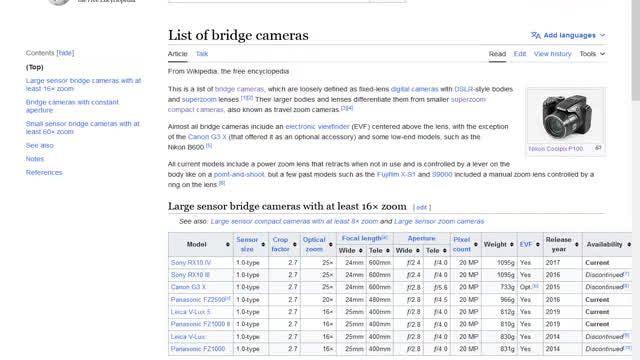The image size is (640, 360).
Task: Sort by Aperture Tele arrows
Action: tap(444, 251)
